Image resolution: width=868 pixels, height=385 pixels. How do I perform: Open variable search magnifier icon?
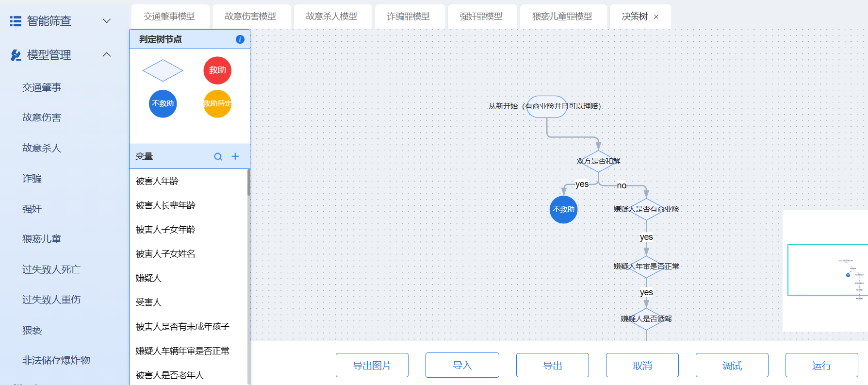click(218, 156)
